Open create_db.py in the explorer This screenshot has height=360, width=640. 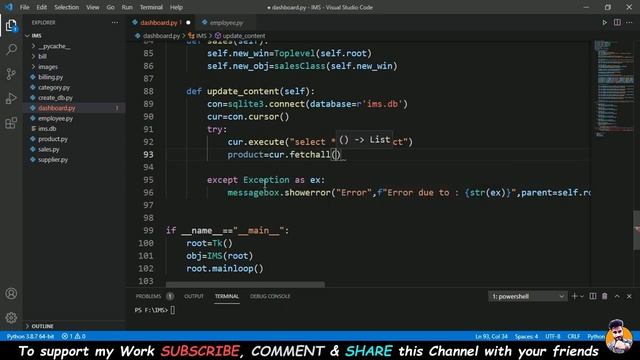pyautogui.click(x=55, y=98)
